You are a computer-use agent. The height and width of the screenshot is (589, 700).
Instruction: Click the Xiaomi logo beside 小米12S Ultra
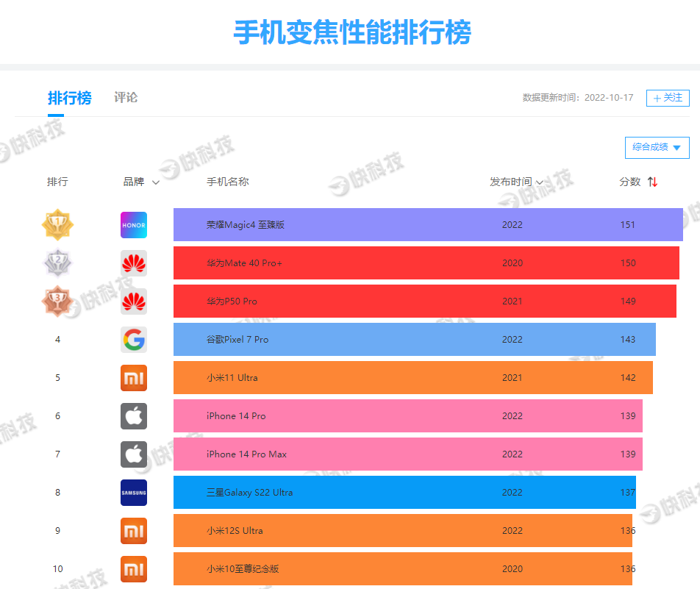pos(134,531)
